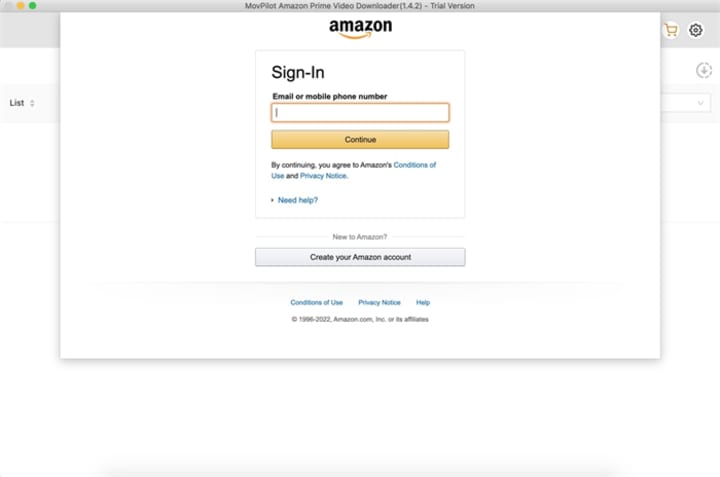Click the red close window button
This screenshot has height=477, width=720.
(x=9, y=6)
